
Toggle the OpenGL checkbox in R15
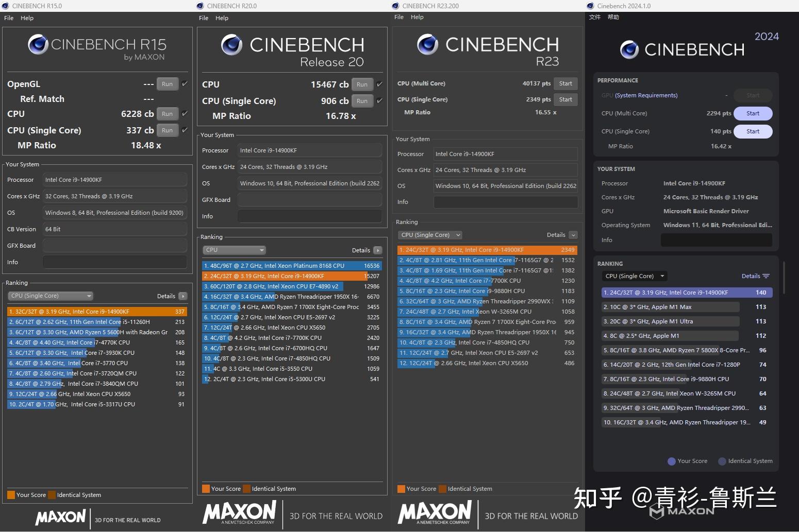point(185,83)
